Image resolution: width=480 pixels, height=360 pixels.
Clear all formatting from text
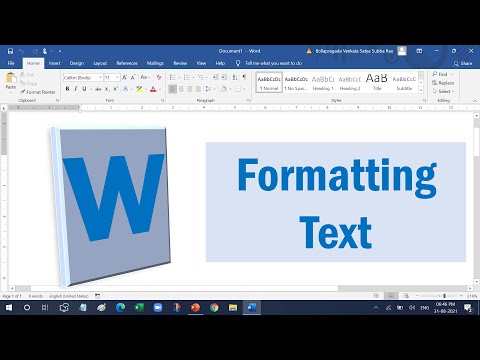tap(159, 77)
